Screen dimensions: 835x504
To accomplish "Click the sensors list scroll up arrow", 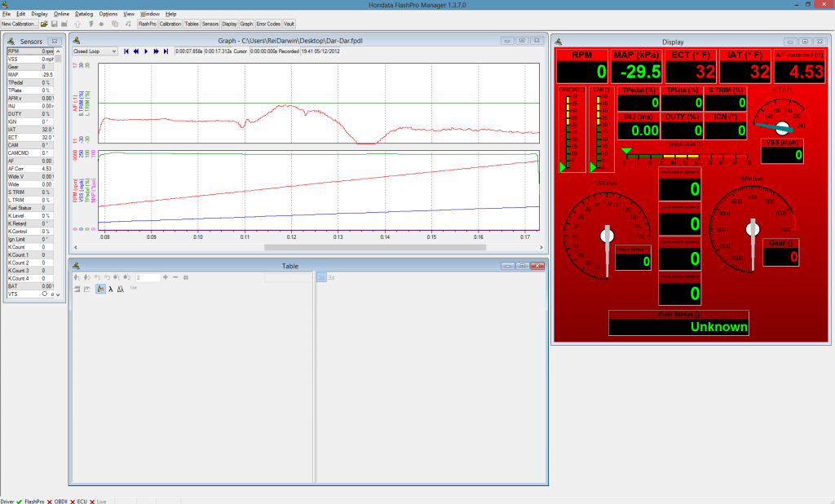I will pyautogui.click(x=58, y=51).
